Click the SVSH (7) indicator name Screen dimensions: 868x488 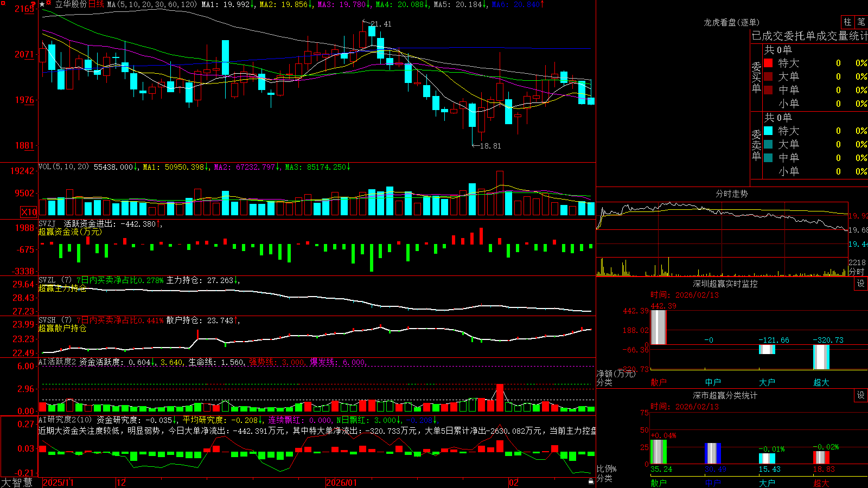55,320
